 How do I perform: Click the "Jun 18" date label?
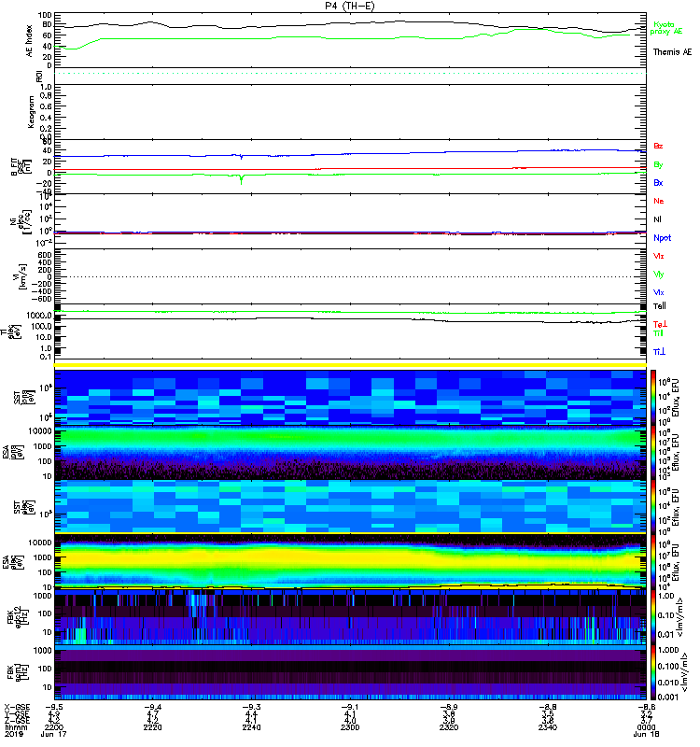click(x=646, y=734)
